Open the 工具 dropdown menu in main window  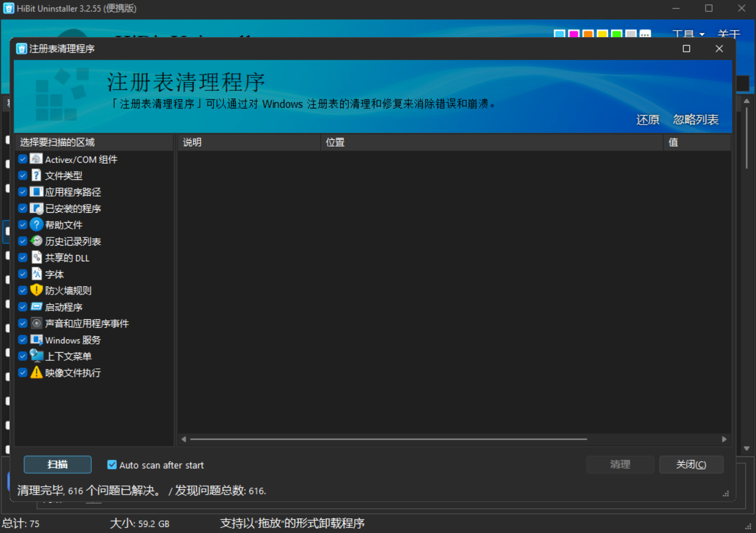[688, 34]
